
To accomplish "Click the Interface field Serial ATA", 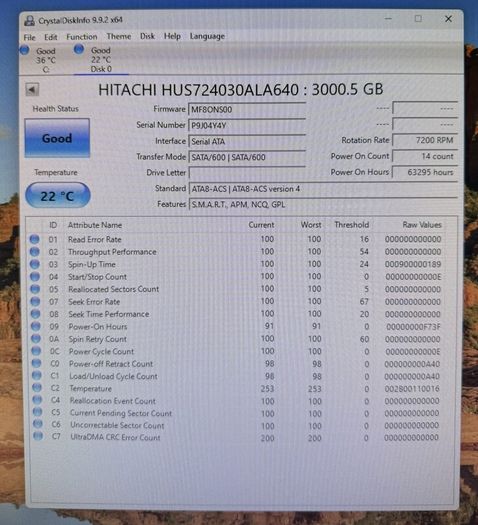I will (x=247, y=141).
